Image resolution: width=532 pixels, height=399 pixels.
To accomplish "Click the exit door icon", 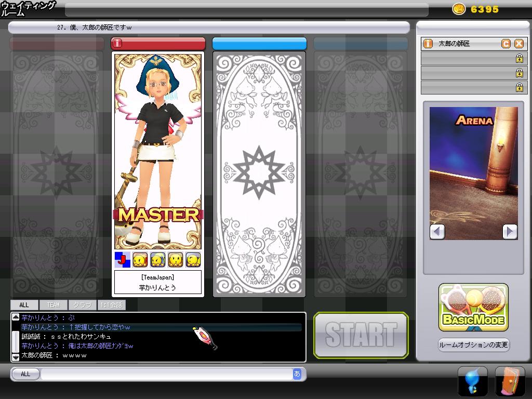I will point(510,381).
